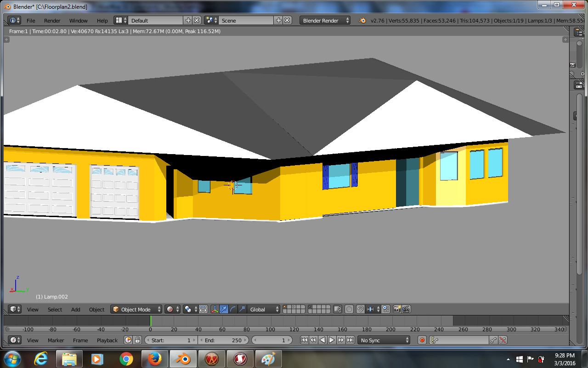Open the Timeline editor type selector
This screenshot has height=368, width=588.
pos(15,340)
